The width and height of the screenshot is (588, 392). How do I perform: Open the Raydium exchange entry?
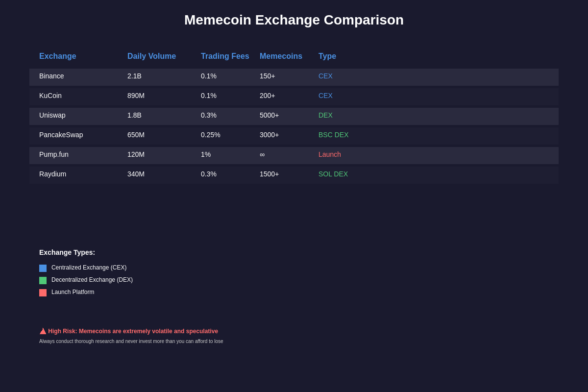(x=52, y=174)
